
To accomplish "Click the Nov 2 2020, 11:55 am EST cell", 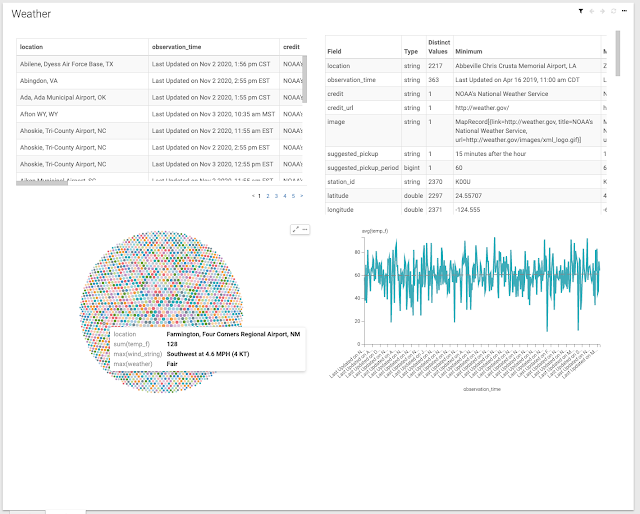I will pyautogui.click(x=214, y=131).
